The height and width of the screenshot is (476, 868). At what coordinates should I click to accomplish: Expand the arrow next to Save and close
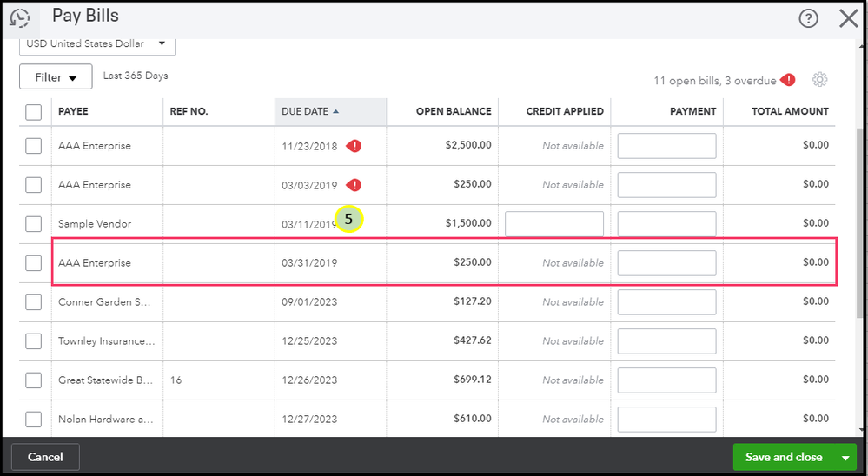[x=845, y=457]
